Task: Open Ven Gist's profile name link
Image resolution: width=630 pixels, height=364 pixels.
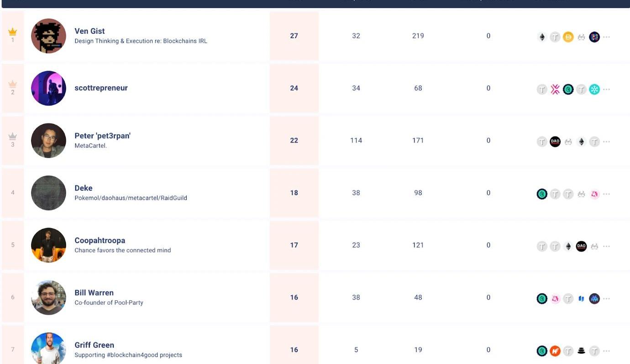Action: pyautogui.click(x=89, y=31)
